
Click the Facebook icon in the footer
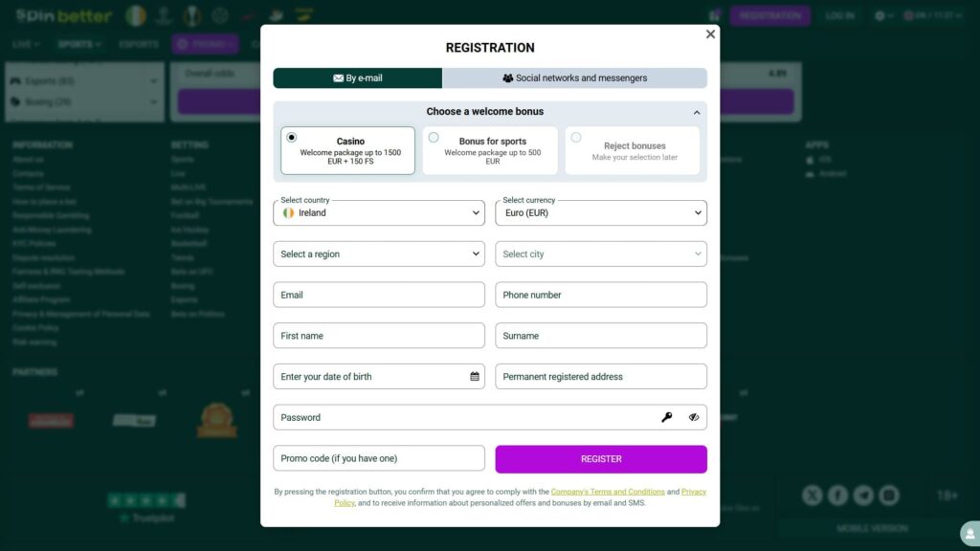tap(837, 496)
